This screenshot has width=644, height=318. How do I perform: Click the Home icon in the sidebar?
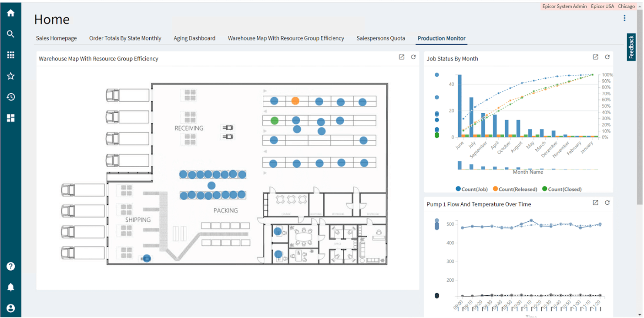(10, 13)
